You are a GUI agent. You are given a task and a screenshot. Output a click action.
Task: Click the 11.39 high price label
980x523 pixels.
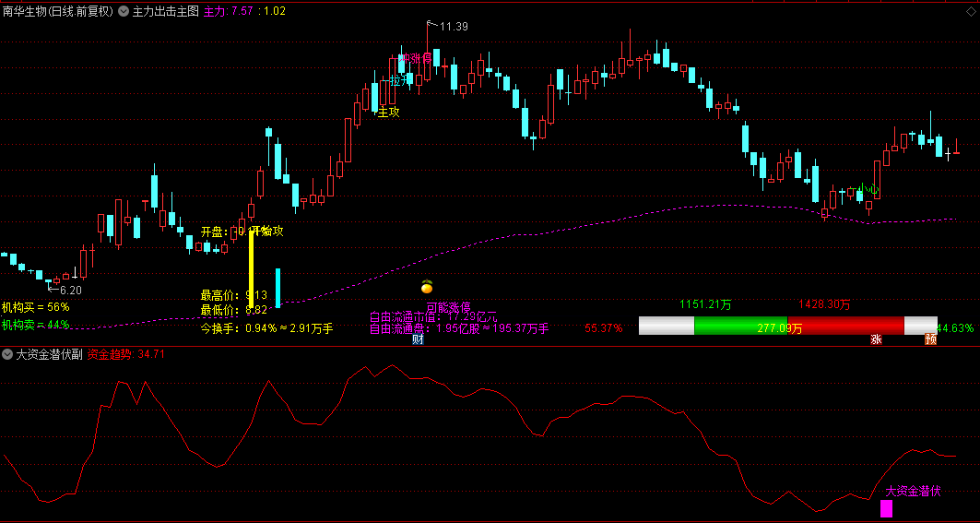454,26
